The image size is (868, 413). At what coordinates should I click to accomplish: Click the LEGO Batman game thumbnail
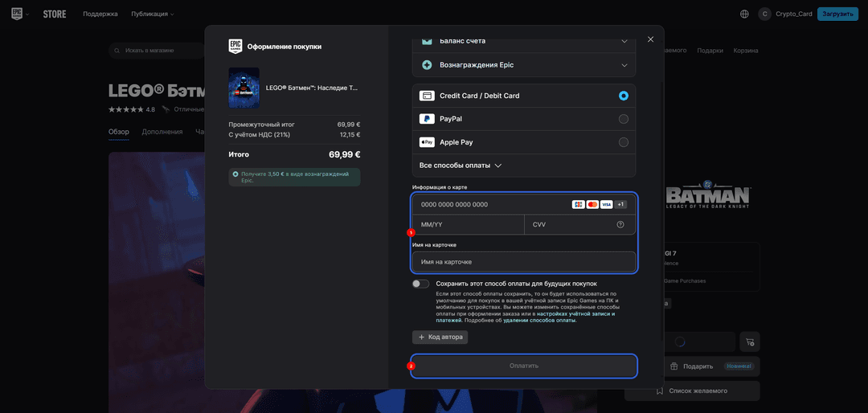click(x=244, y=88)
